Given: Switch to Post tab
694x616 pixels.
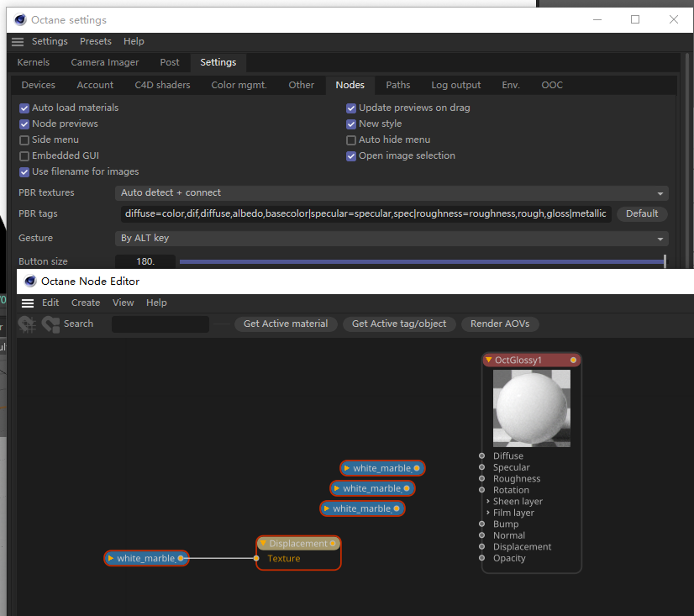Looking at the screenshot, I should pyautogui.click(x=170, y=62).
